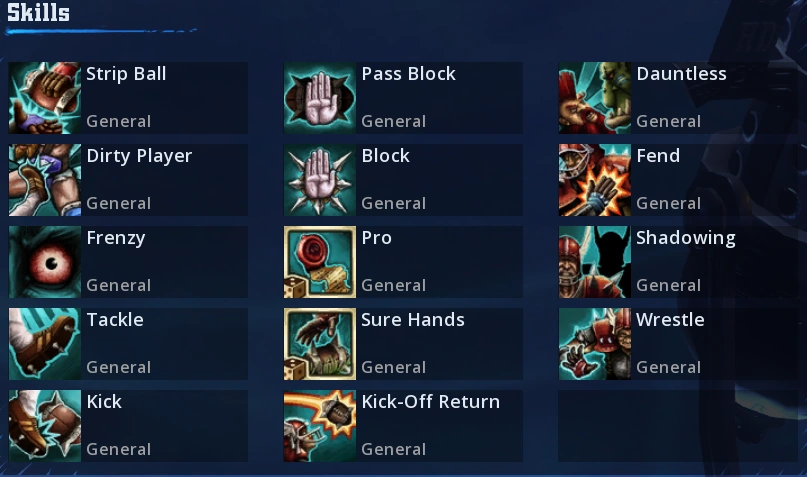This screenshot has width=807, height=477.
Task: Click the empty skill slot below Wrestle
Action: click(x=678, y=426)
